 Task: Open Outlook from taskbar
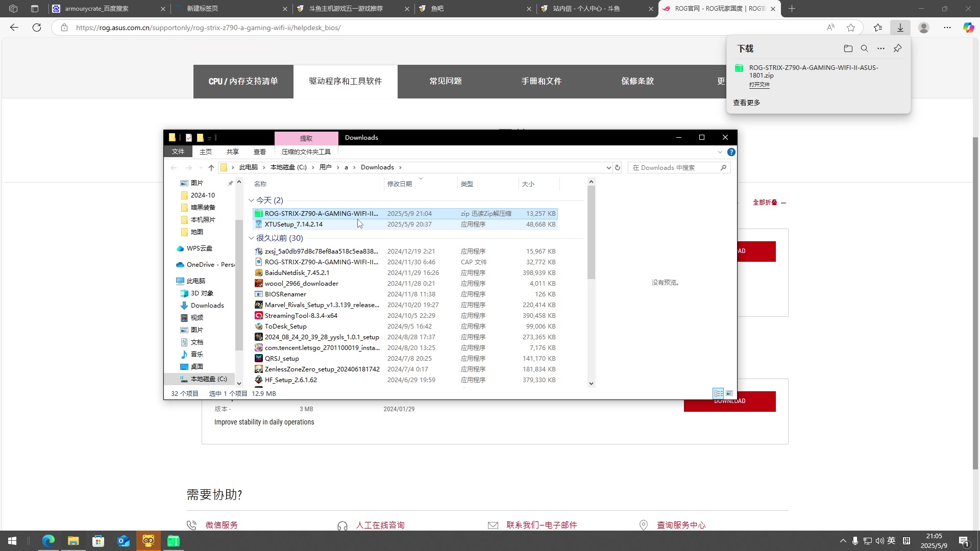124,541
